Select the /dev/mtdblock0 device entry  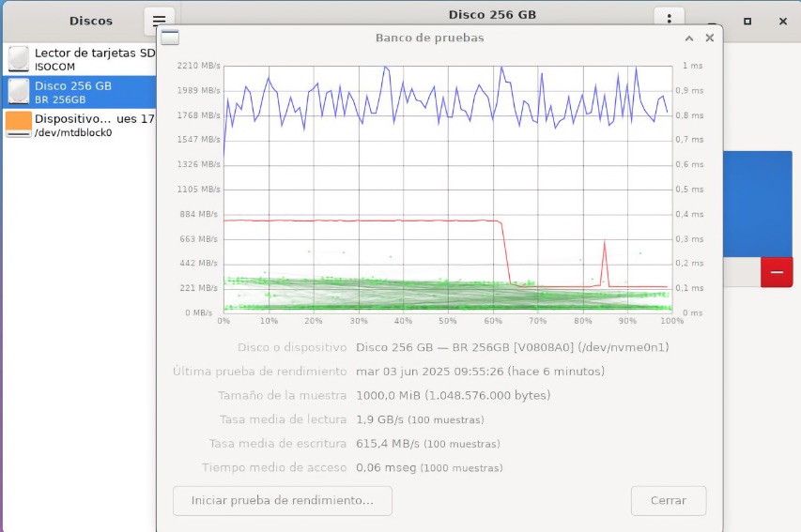80,125
